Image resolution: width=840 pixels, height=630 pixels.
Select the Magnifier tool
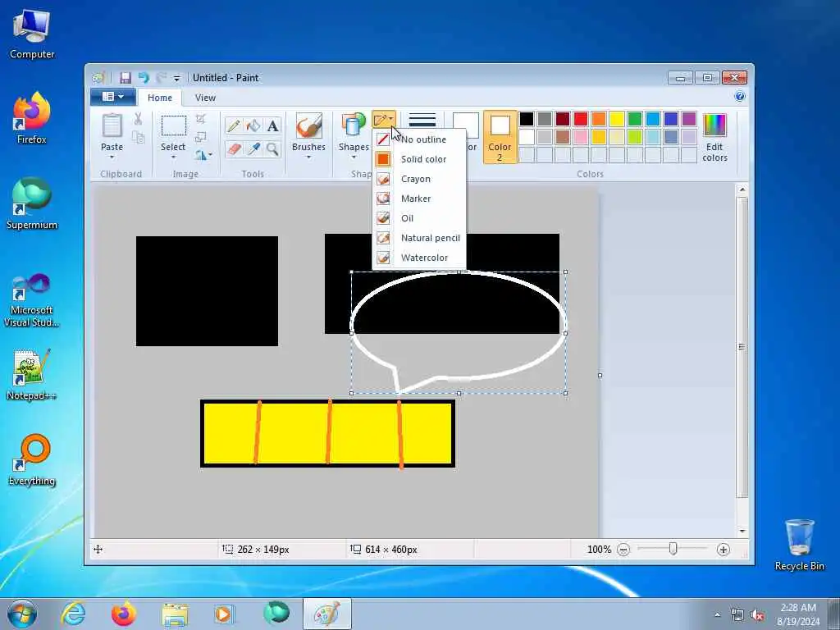pyautogui.click(x=272, y=149)
